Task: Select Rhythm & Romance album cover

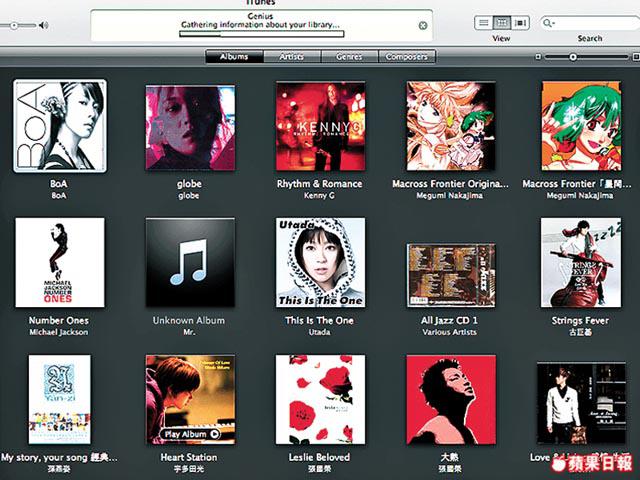Action: pyautogui.click(x=320, y=126)
